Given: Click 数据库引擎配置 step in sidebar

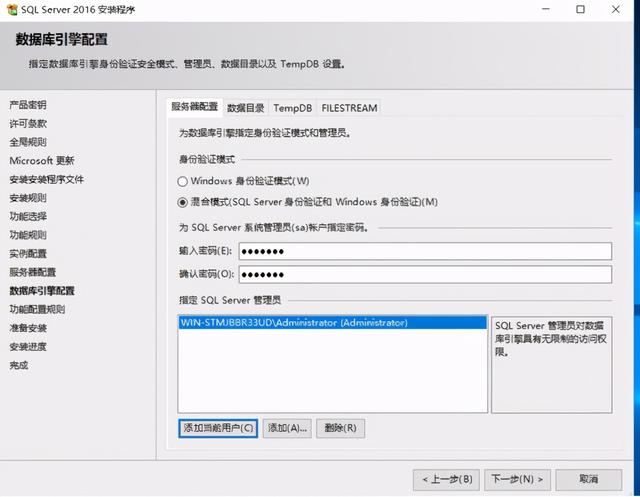Looking at the screenshot, I should coord(42,291).
